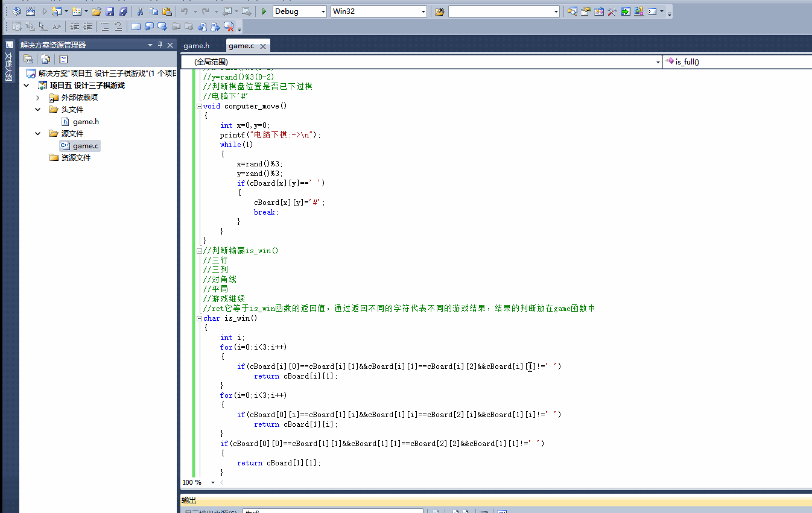Clear all bookmarks icon with red X

pos(229,27)
